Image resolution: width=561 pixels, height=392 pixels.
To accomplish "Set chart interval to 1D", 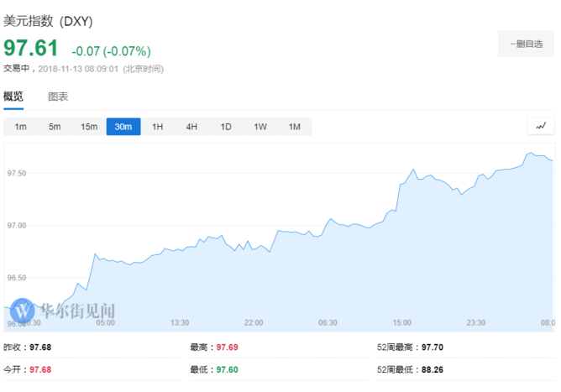I will pos(226,127).
